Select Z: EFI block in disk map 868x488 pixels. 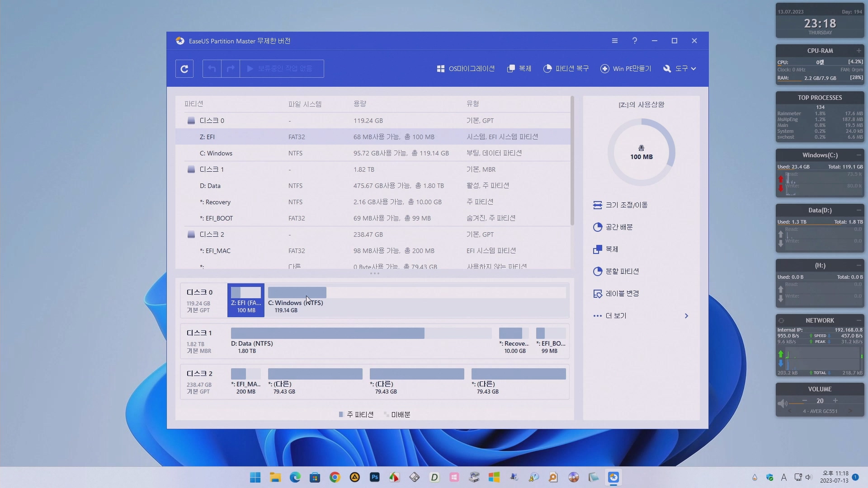(x=246, y=300)
